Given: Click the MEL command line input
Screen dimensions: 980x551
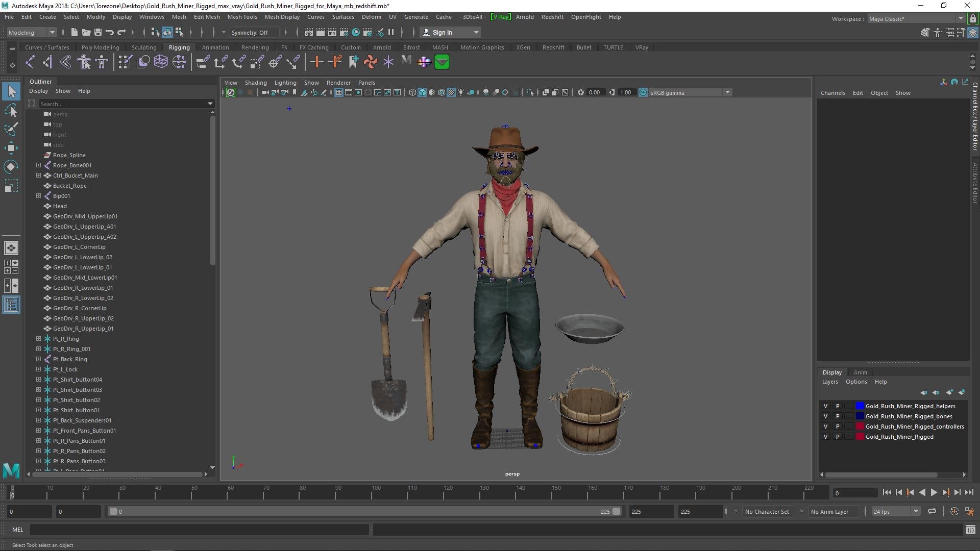Looking at the screenshot, I should point(199,530).
